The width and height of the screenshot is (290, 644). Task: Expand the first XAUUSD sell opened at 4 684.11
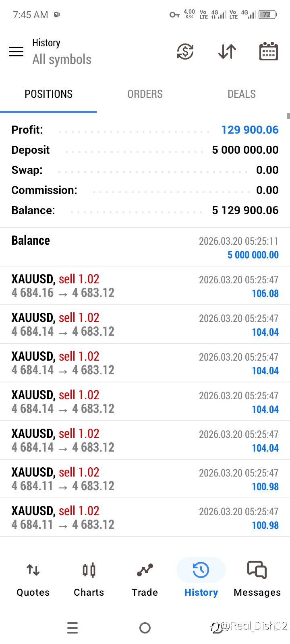[x=145, y=479]
